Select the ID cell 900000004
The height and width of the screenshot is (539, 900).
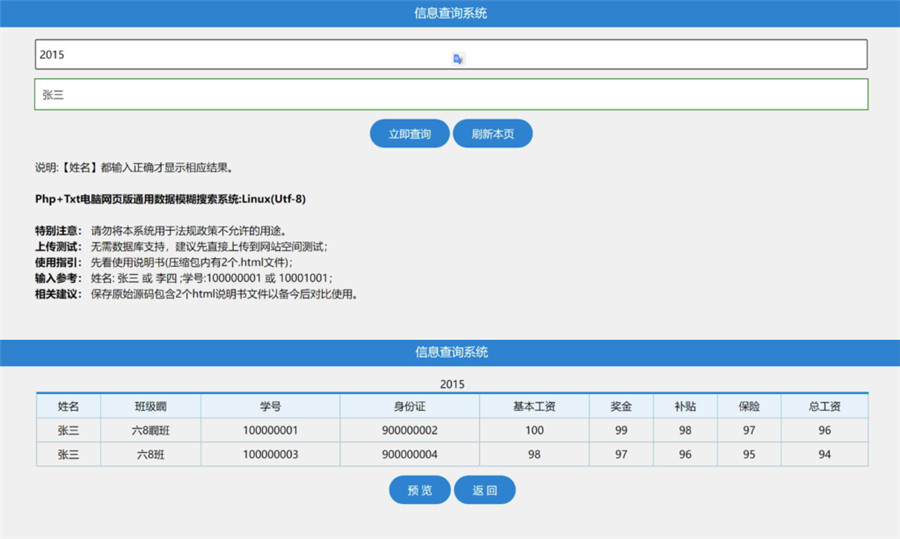click(x=410, y=454)
